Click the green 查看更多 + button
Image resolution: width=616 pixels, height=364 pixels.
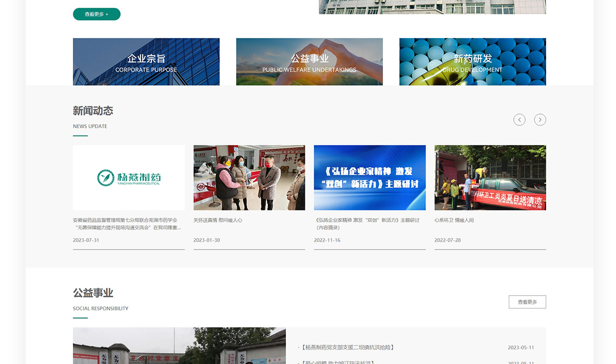point(97,14)
